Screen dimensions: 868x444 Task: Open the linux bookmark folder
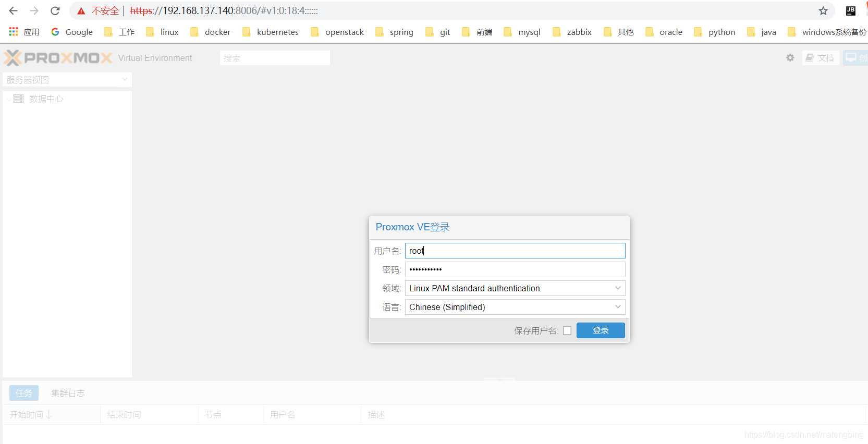(162, 32)
